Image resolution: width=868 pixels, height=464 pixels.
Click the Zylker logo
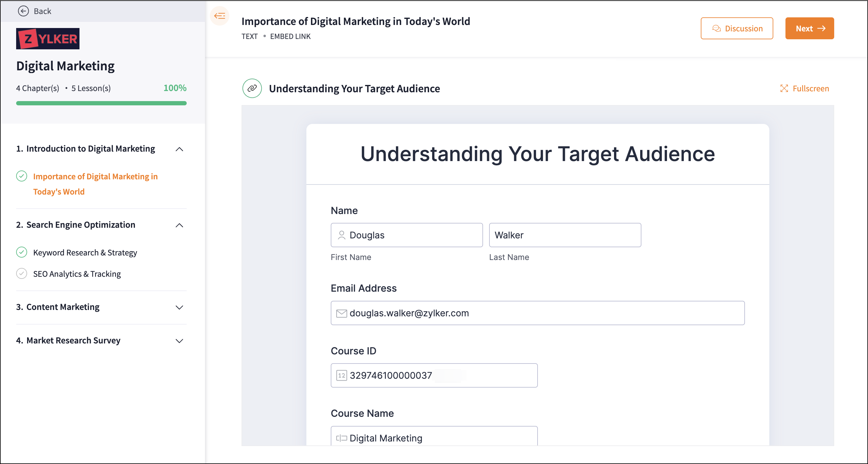[48, 39]
